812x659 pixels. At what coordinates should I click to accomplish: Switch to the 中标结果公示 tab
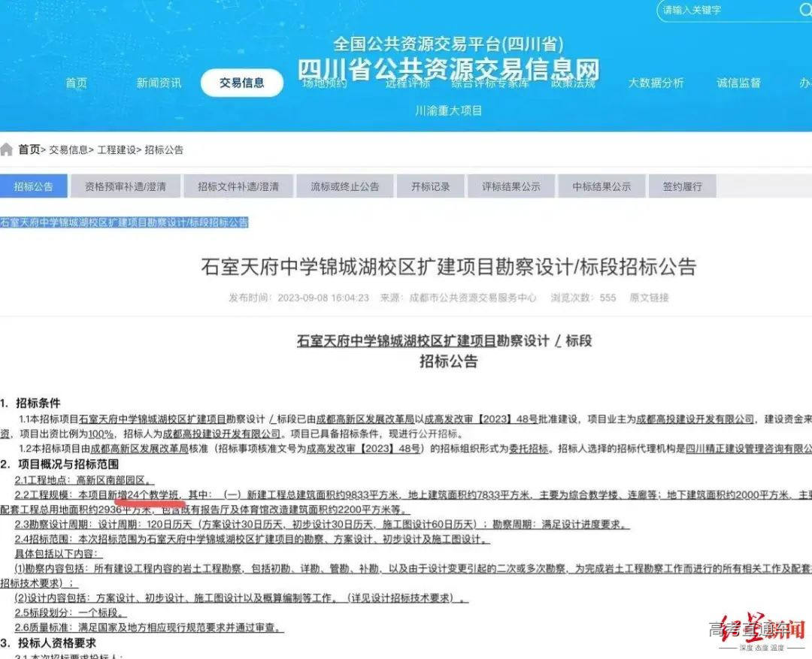pyautogui.click(x=601, y=186)
